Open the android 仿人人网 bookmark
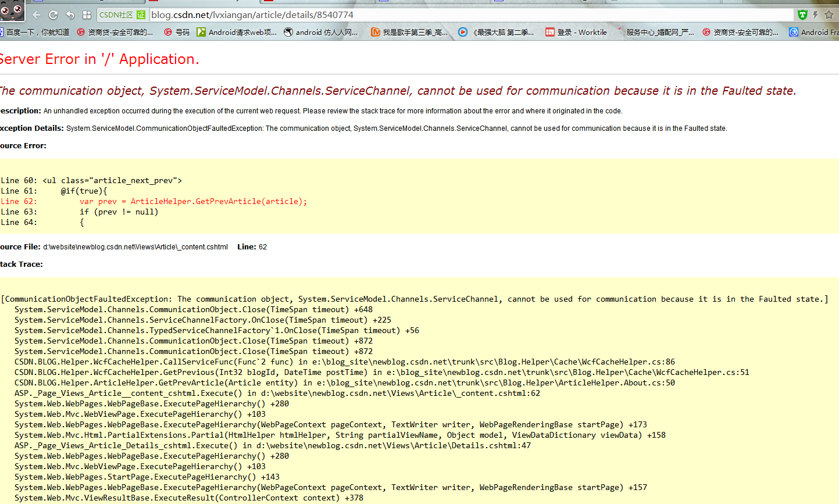This screenshot has width=839, height=504. [320, 32]
